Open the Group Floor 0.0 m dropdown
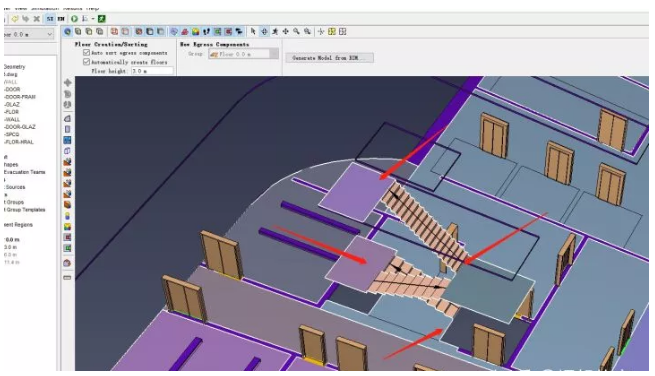 244,54
